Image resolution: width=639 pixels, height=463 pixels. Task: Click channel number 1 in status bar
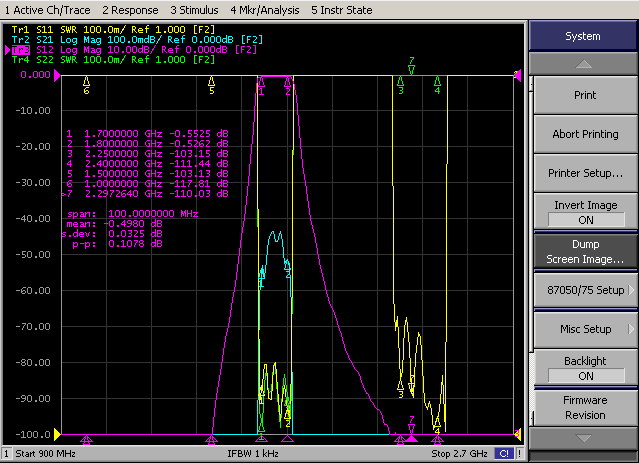(7, 454)
